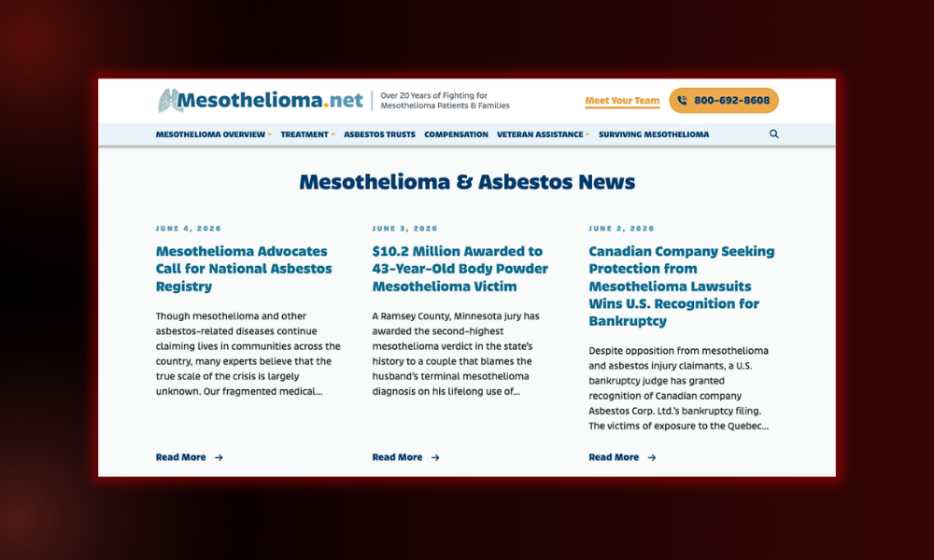Go to the Asbestos Trusts menu item
This screenshot has height=560, width=934.
[x=379, y=134]
